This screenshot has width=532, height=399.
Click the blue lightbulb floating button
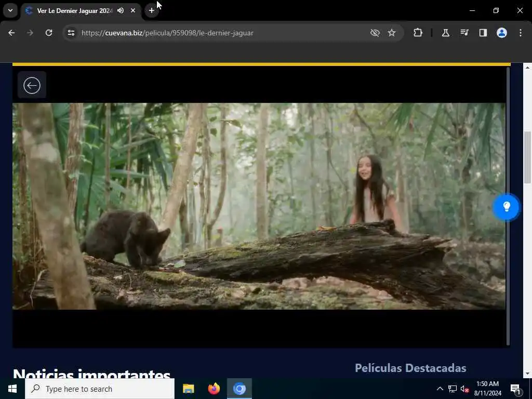click(x=506, y=207)
